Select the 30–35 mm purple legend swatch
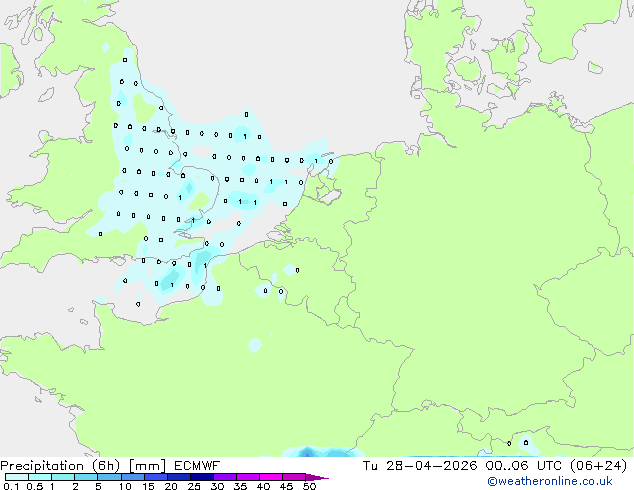This screenshot has height=490, width=634. pyautogui.click(x=224, y=477)
